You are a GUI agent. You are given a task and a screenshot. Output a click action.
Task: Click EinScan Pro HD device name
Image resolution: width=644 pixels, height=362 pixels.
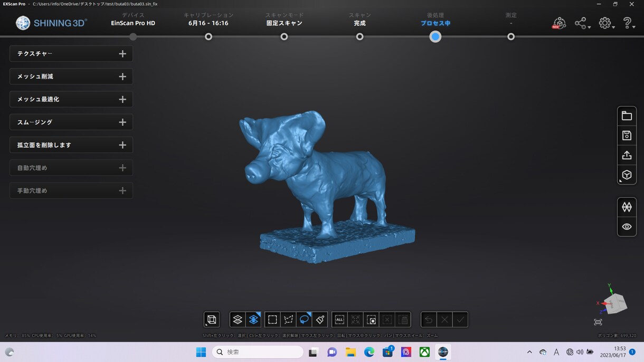click(x=133, y=23)
